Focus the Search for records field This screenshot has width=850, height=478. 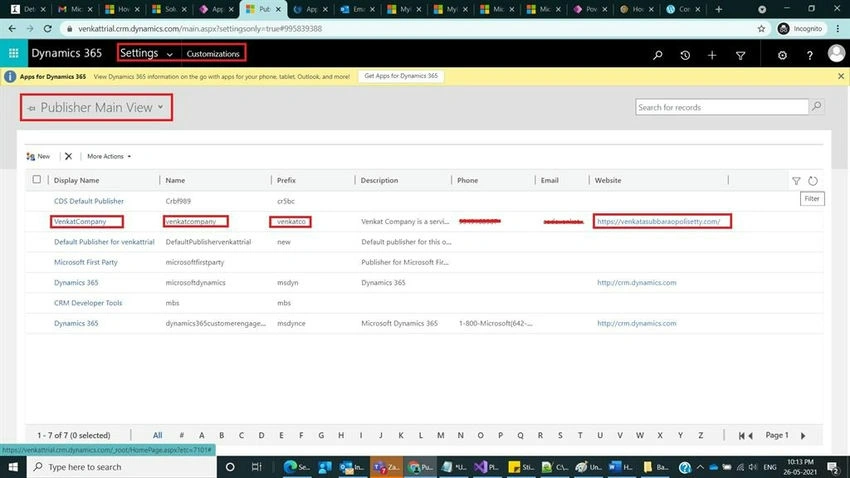pyautogui.click(x=722, y=107)
